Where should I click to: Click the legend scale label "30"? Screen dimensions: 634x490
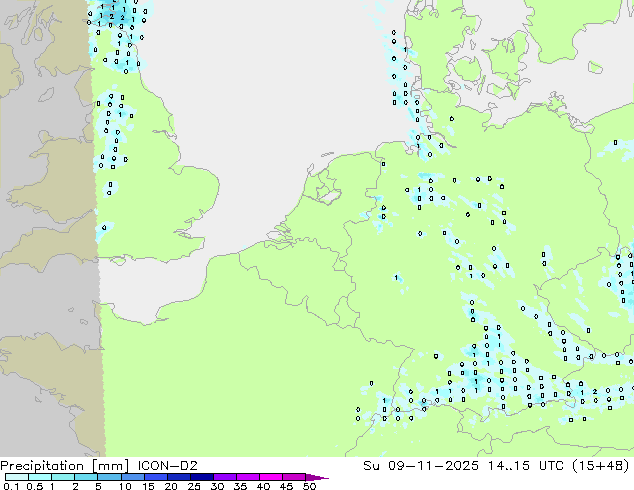(x=217, y=486)
